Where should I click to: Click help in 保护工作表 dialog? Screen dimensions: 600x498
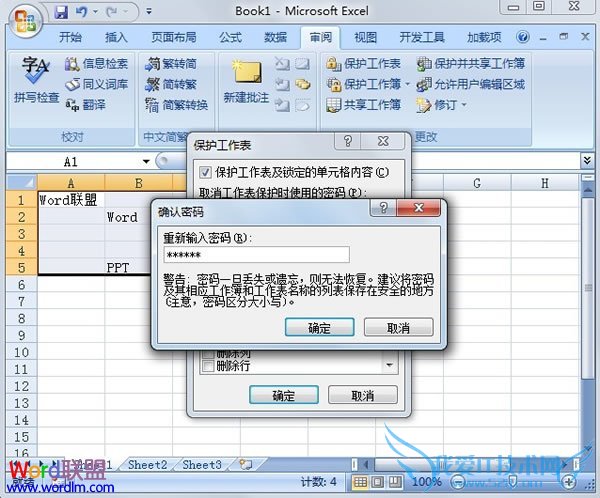(x=347, y=141)
